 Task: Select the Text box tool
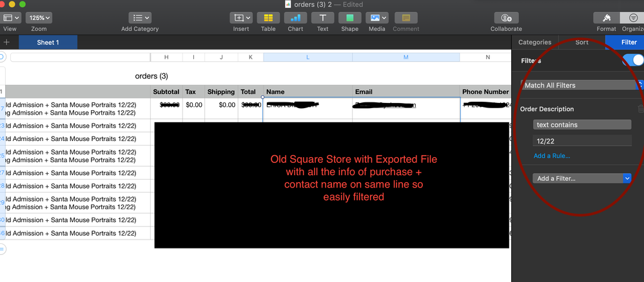tap(322, 18)
